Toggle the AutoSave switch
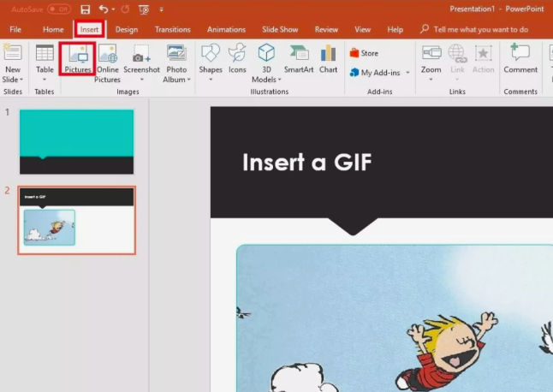553x392 pixels. coord(58,9)
